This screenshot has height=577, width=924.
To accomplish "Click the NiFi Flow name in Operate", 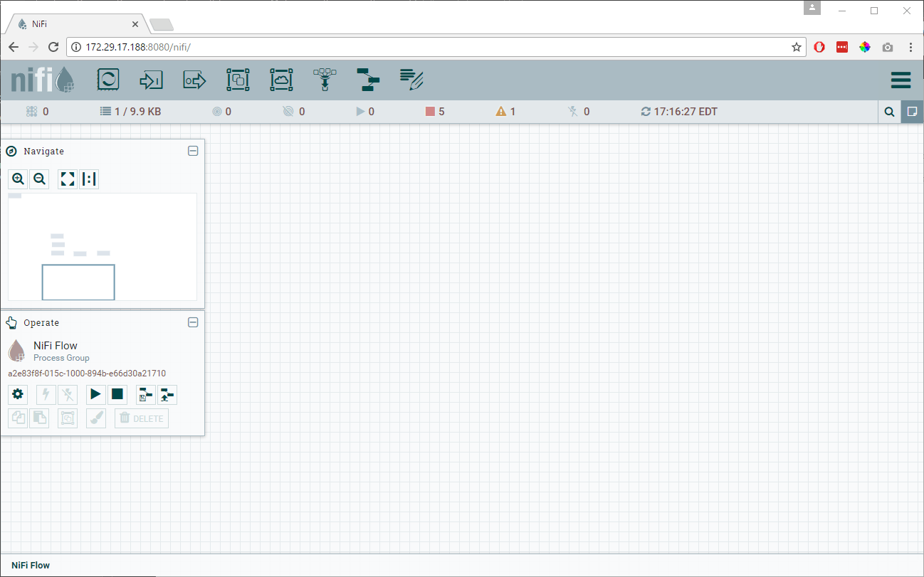I will click(56, 346).
